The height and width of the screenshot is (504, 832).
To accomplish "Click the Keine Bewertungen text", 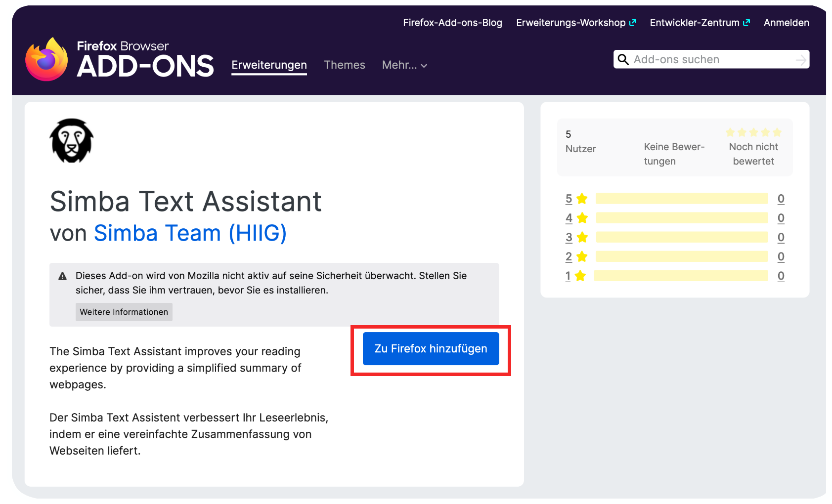I will pyautogui.click(x=674, y=154).
